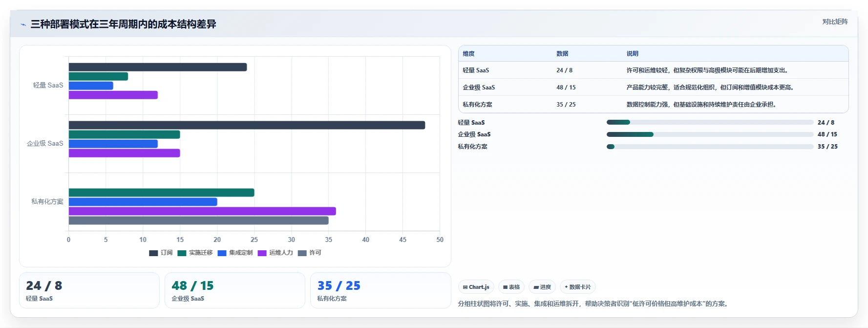
Task: Click the description starting 许可和运维较轻
Action: pyautogui.click(x=708, y=70)
